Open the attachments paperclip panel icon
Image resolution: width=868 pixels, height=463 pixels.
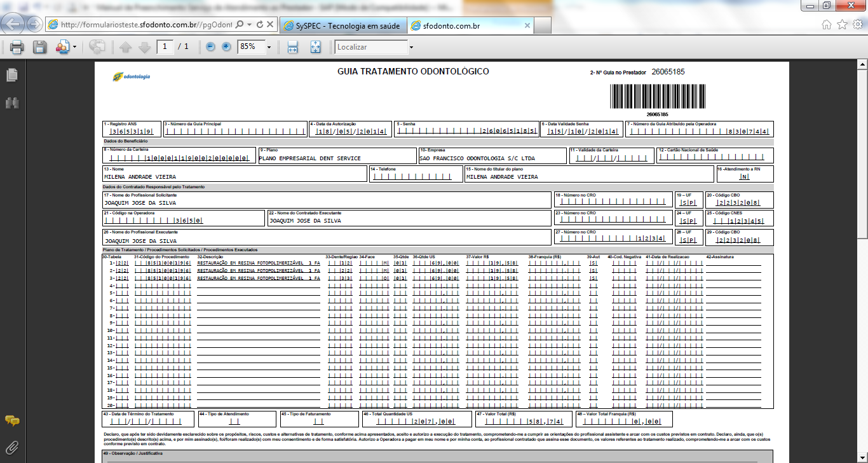(x=11, y=447)
